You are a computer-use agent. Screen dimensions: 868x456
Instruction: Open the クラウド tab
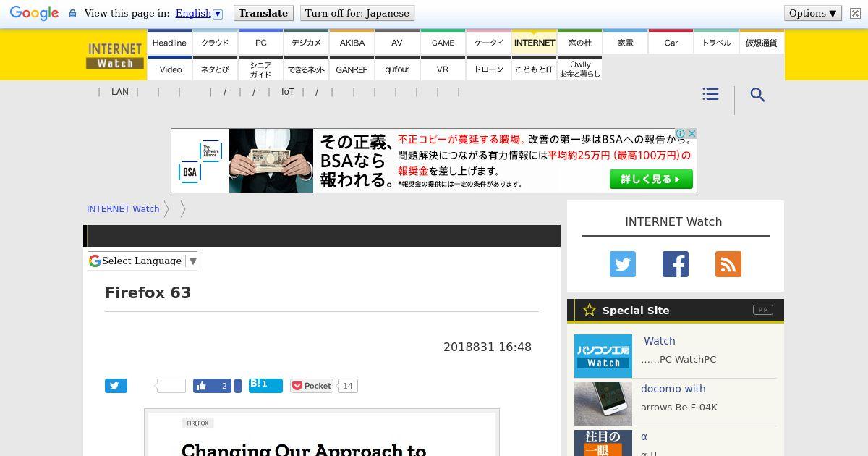pyautogui.click(x=215, y=43)
